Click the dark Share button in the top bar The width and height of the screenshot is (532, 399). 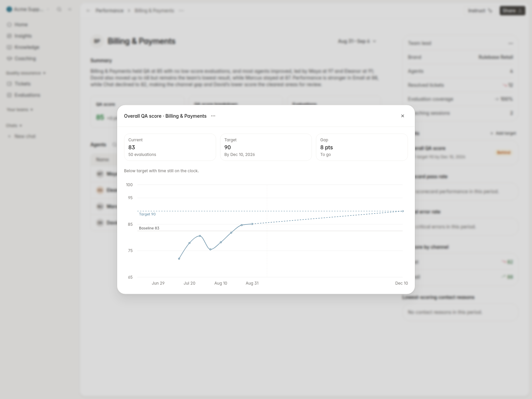click(512, 11)
